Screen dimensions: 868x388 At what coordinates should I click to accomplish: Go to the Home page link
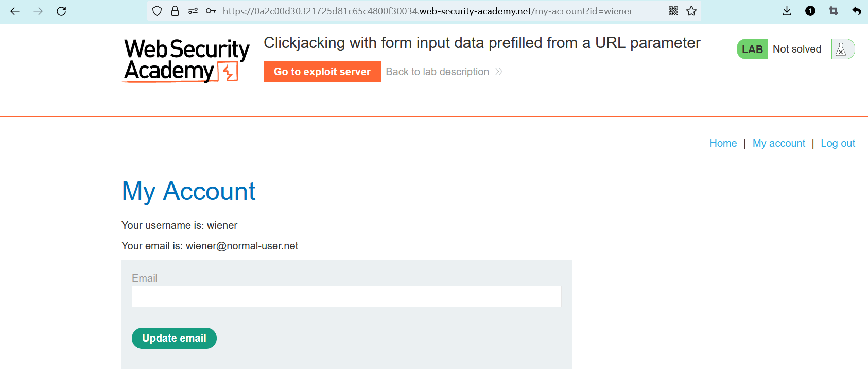pos(723,143)
